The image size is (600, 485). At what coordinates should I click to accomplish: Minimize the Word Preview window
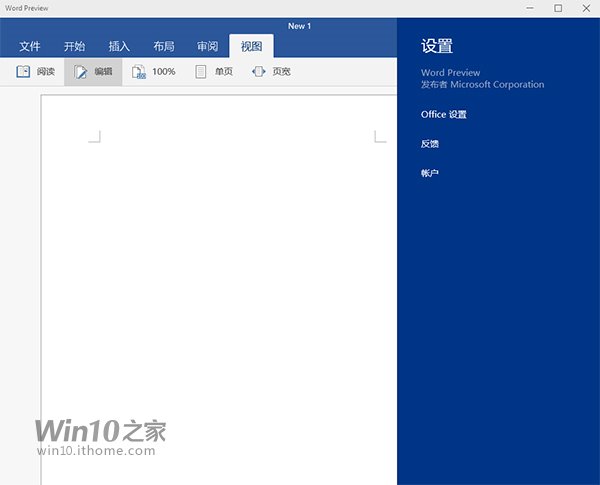pos(530,8)
